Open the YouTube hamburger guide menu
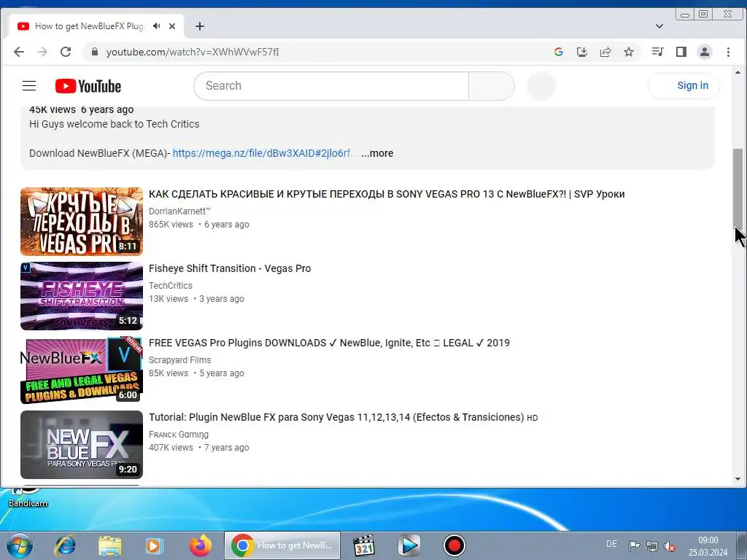The height and width of the screenshot is (560, 747). click(29, 86)
